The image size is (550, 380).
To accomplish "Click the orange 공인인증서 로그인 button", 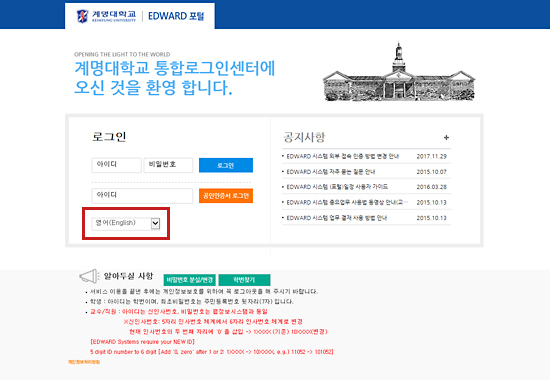I will 226,196.
